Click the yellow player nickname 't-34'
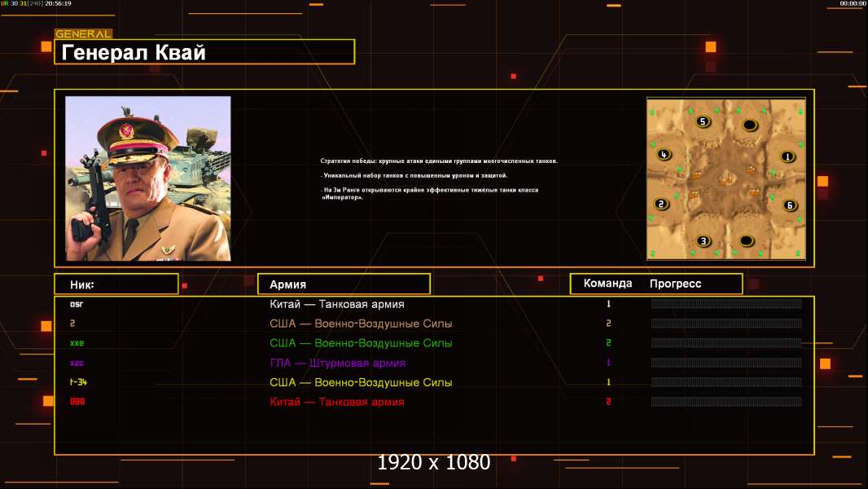Viewport: 868px width, 489px height. point(79,382)
